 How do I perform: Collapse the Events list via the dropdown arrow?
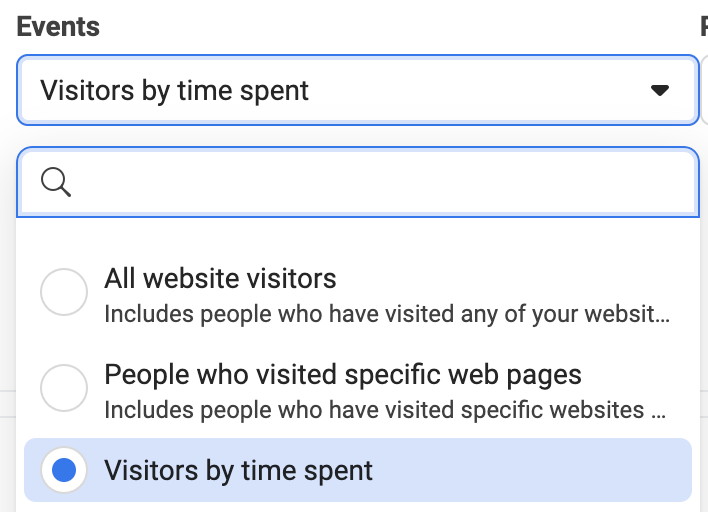660,90
